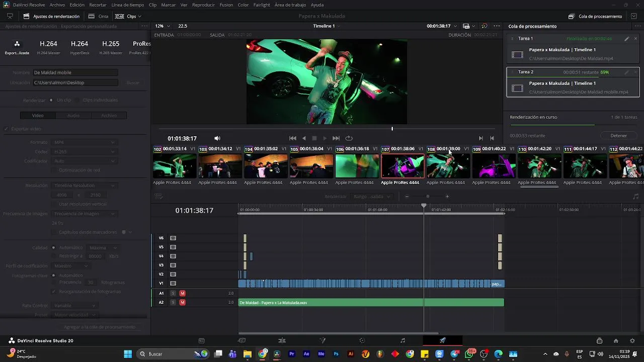Click the Buscar location button
Image resolution: width=644 pixels, height=362 pixels.
(x=133, y=82)
